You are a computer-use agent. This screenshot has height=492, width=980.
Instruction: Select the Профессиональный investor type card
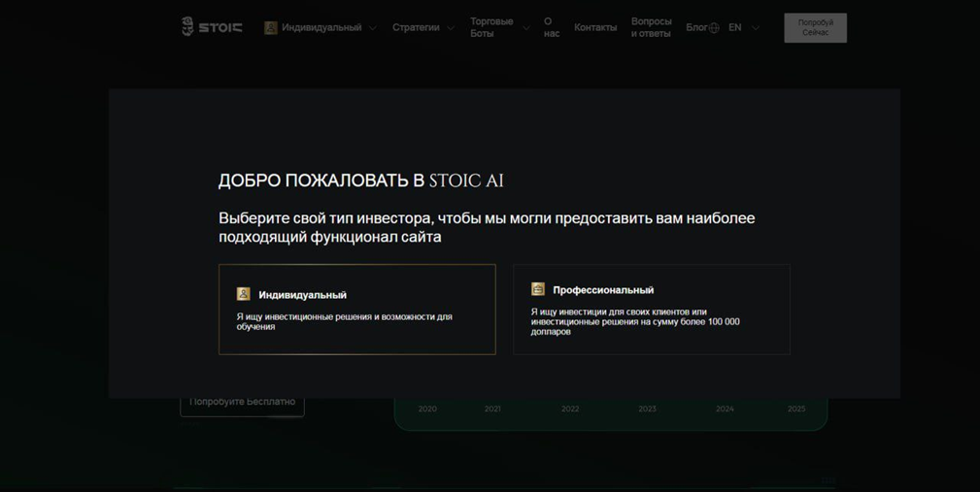[651, 310]
